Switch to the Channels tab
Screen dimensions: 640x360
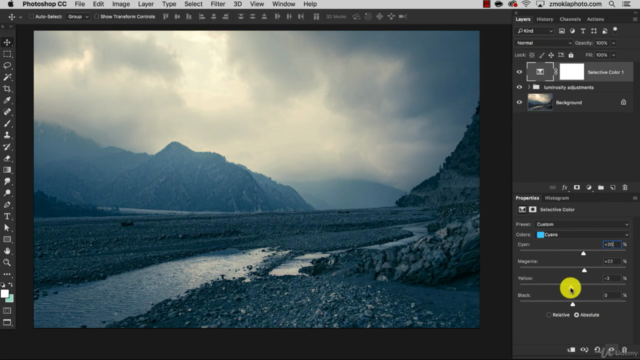tap(570, 19)
